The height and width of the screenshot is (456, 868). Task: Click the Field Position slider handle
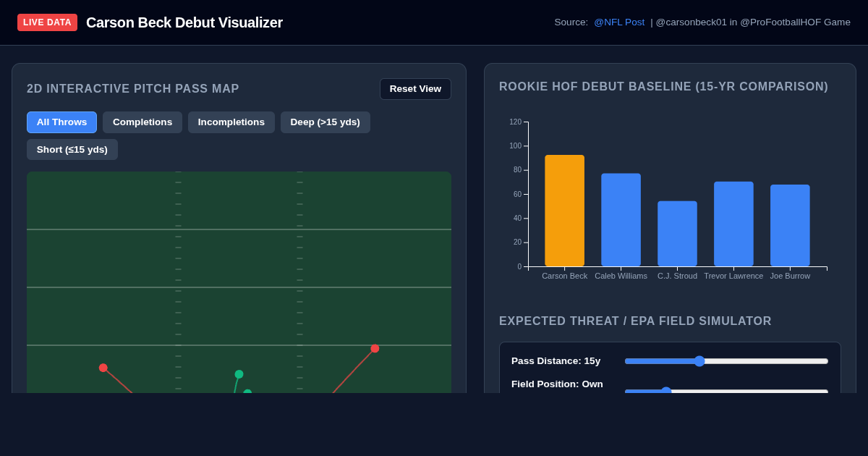pyautogui.click(x=666, y=391)
